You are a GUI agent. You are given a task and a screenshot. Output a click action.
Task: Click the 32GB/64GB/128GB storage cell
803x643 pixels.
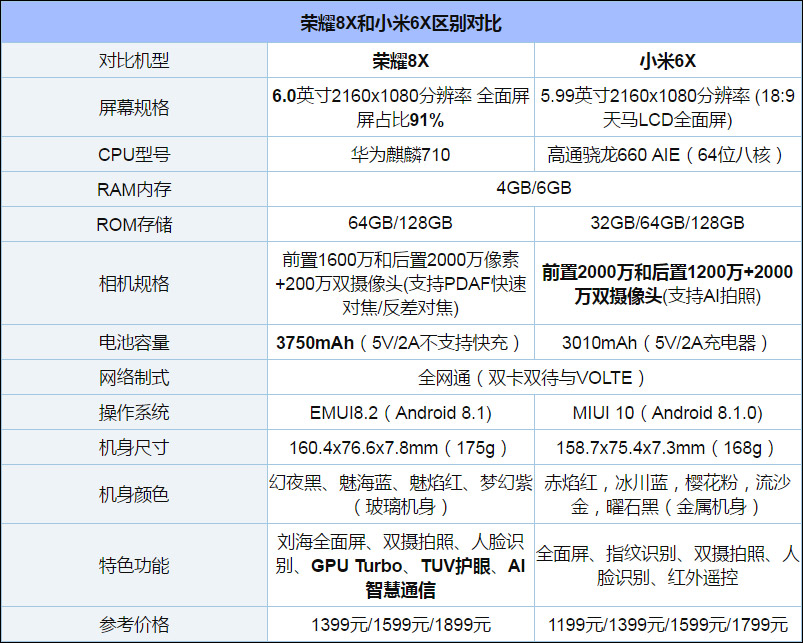667,223
